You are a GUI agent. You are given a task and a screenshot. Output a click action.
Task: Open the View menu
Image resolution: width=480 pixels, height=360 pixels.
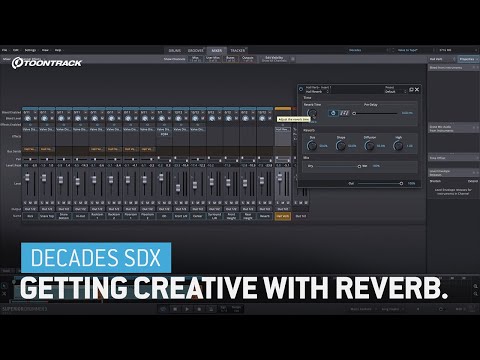click(x=45, y=50)
